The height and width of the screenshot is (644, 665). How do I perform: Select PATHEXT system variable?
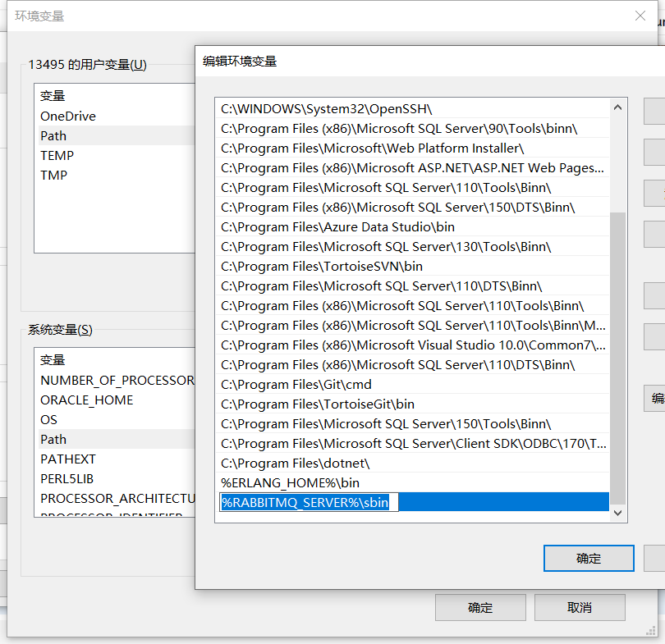(117, 459)
